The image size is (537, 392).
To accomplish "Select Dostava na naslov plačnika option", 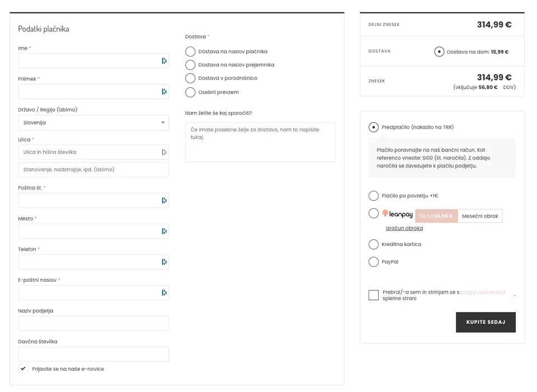I will [190, 51].
